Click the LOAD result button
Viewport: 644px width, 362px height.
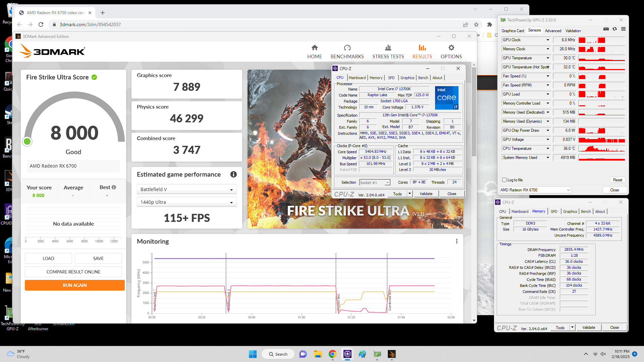48,258
